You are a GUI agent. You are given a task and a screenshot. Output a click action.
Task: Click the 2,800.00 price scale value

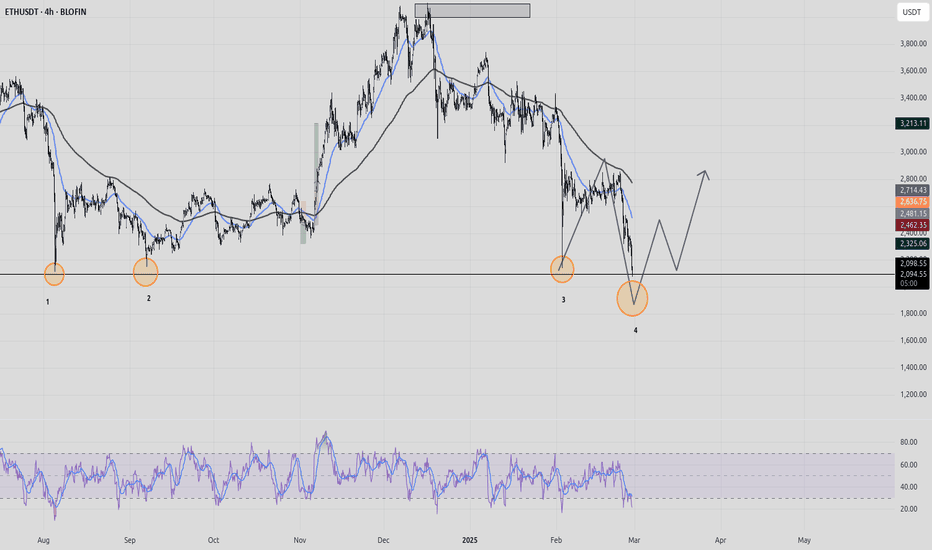point(913,178)
